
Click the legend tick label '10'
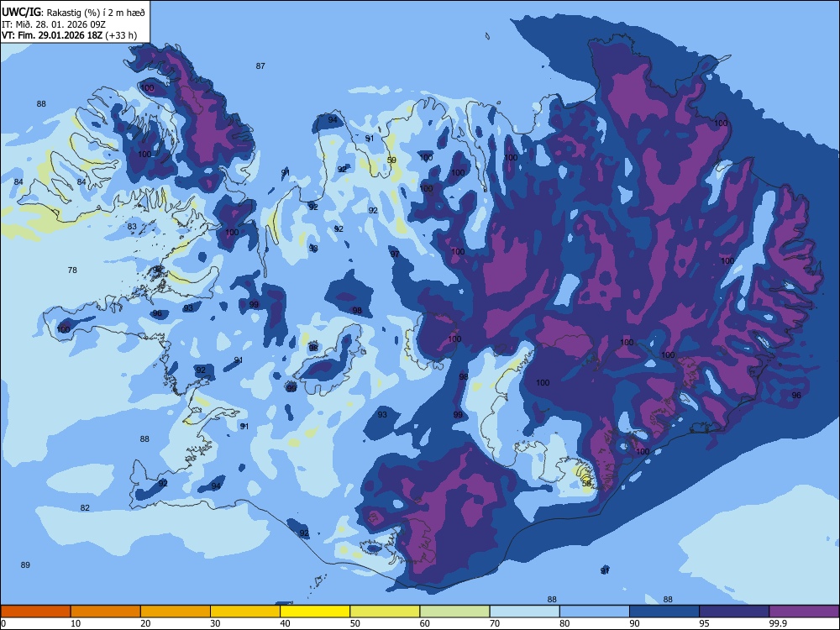[76, 623]
